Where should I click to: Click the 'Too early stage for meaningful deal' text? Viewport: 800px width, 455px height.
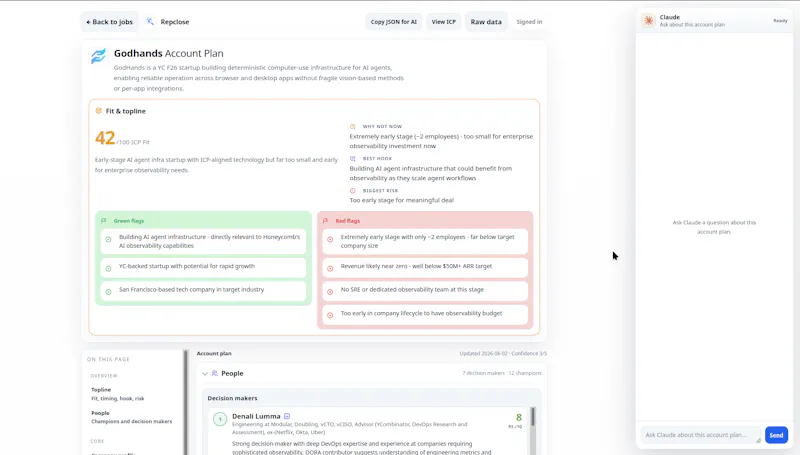pyautogui.click(x=402, y=200)
